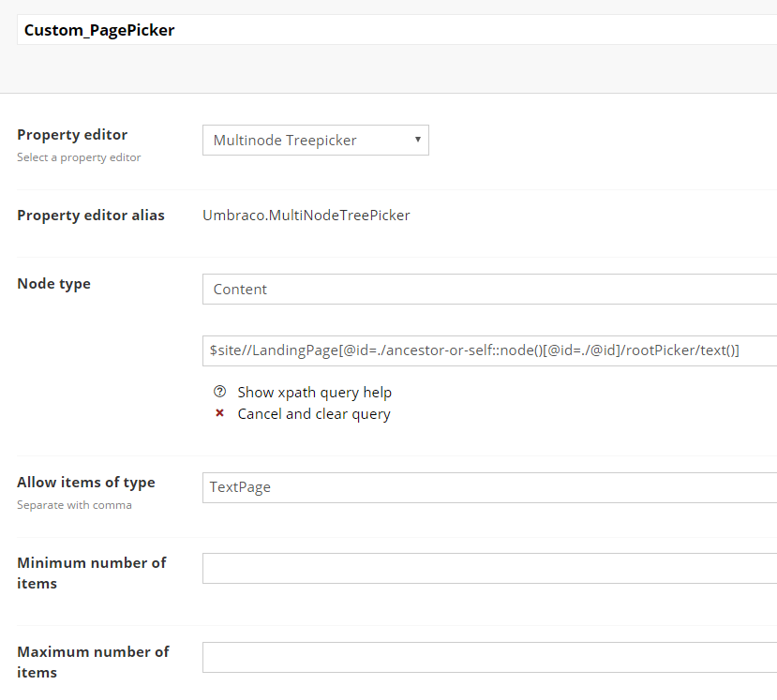Click into the $site//LandingPage XPath query field
This screenshot has width=777, height=700.
click(x=489, y=350)
